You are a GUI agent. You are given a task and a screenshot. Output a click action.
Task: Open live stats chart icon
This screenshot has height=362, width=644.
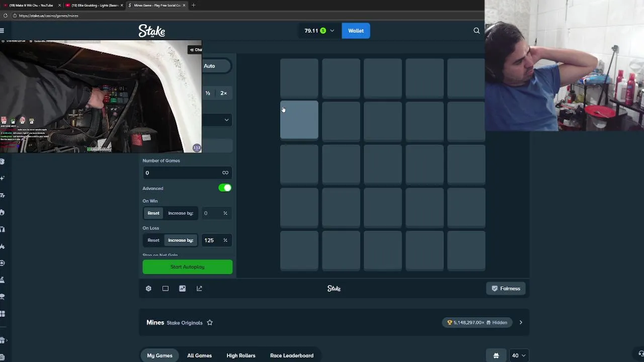click(182, 289)
